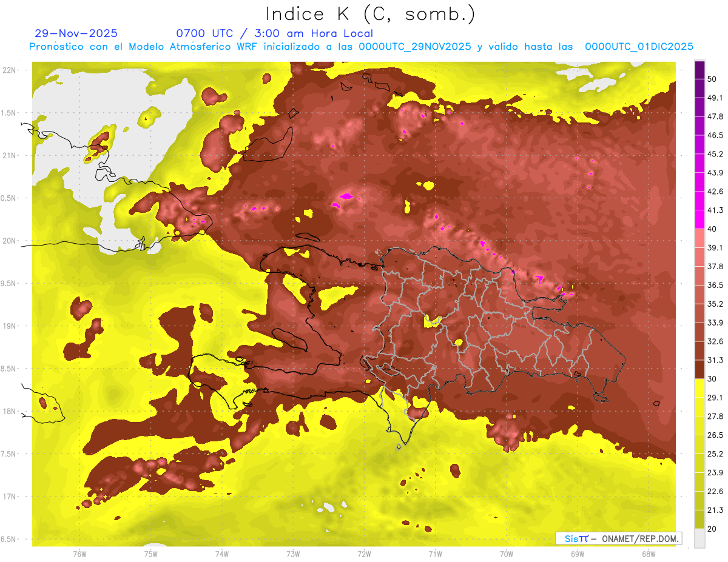Image resolution: width=728 pixels, height=562 pixels.
Task: Click the '49.1' color scale value
Action: pos(715,98)
